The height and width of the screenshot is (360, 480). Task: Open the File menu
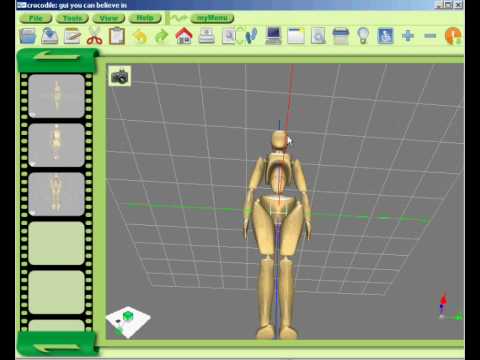(x=36, y=18)
